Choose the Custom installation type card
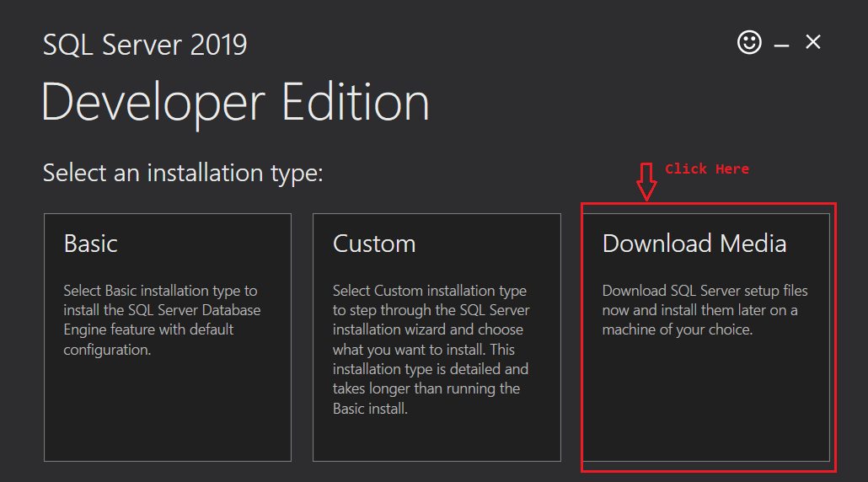This screenshot has height=482, width=868. [437, 338]
